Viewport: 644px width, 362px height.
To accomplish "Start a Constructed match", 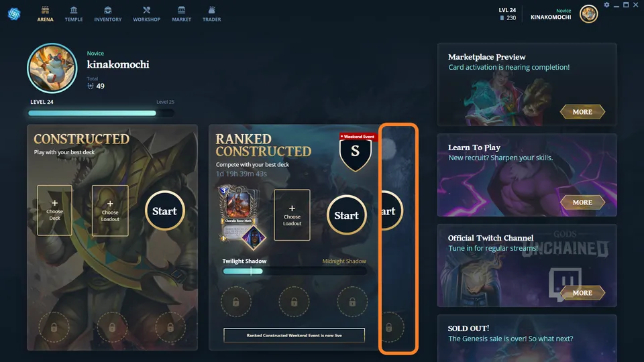I will 165,211.
